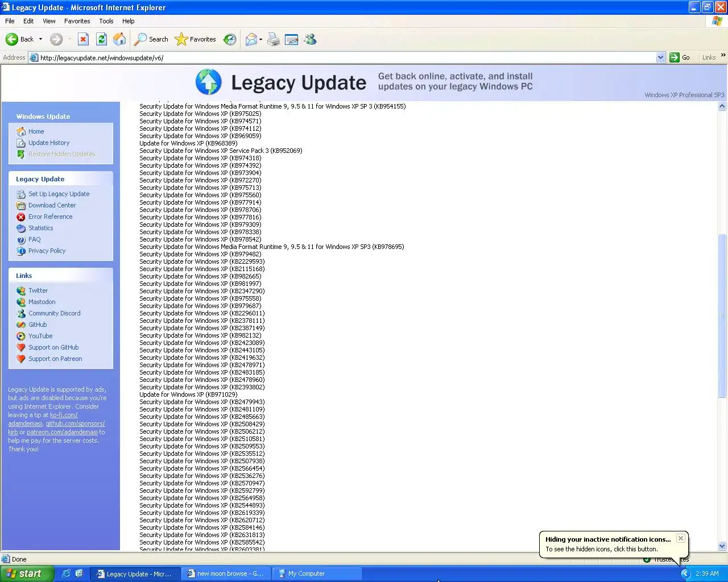Open the View menu
Viewport: 728px width, 582px height.
[49, 21]
